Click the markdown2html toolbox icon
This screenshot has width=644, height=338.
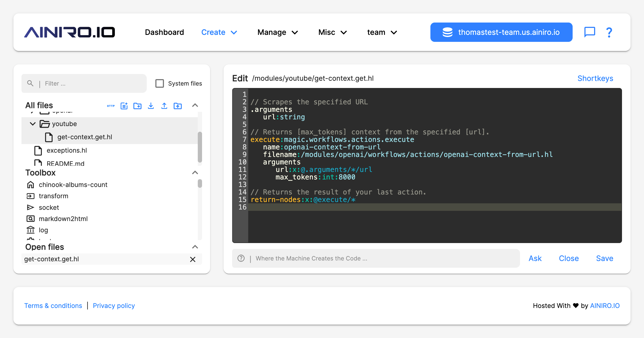pyautogui.click(x=31, y=219)
